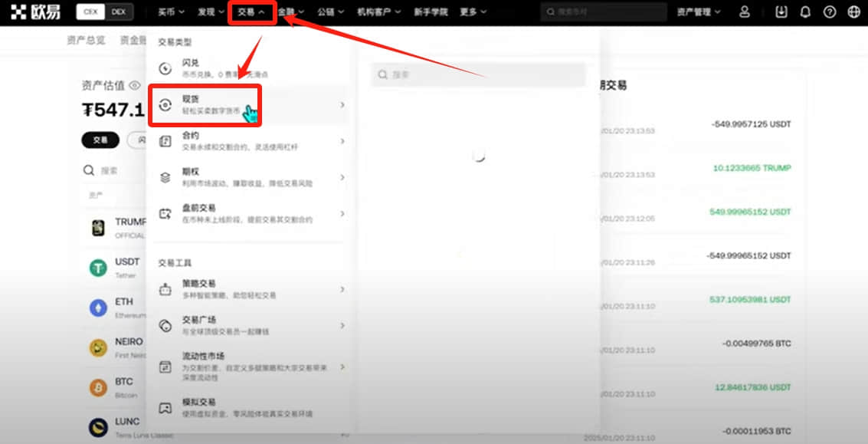Viewport: 868px width, 444px height.
Task: Expand the 合约 submenu chevron
Action: (x=342, y=141)
